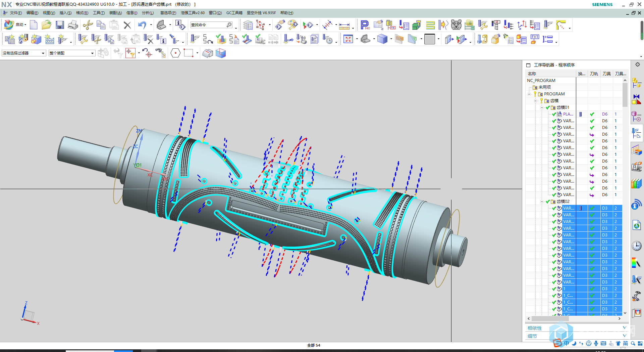This screenshot has height=352, width=644.
Task: Click the Replay Tool Path icon
Action: pos(208,39)
